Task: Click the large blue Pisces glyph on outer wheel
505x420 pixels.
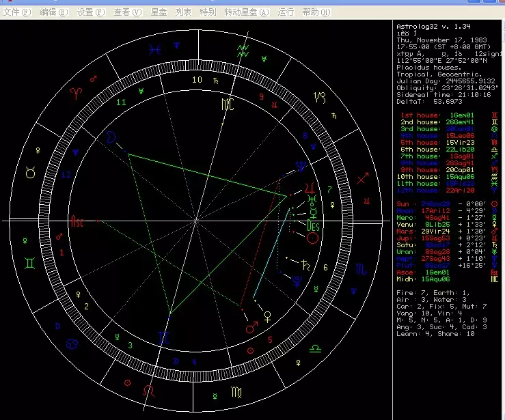Action: pyautogui.click(x=154, y=50)
